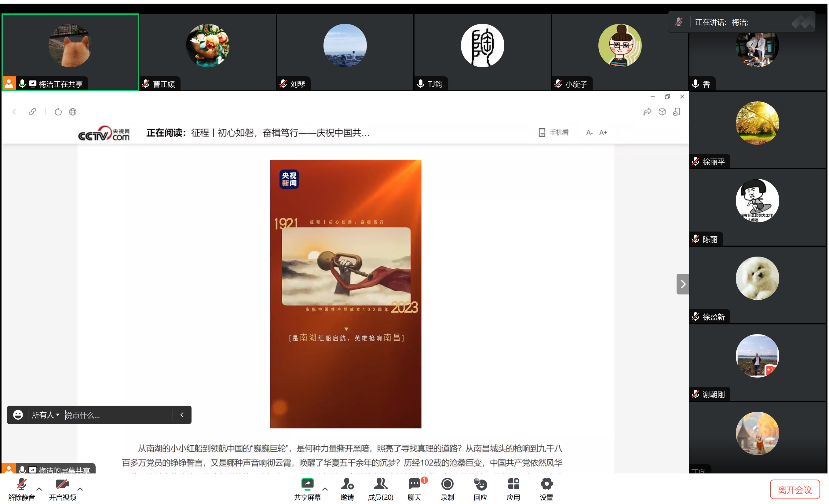829x504 pixels.
Task: Click muted mic icon beside 徐盈新
Action: 696,316
